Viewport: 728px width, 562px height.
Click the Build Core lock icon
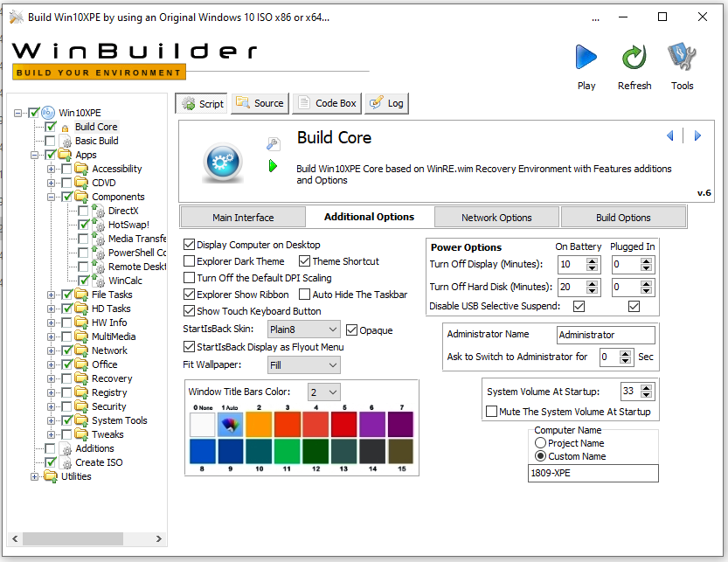tap(65, 128)
